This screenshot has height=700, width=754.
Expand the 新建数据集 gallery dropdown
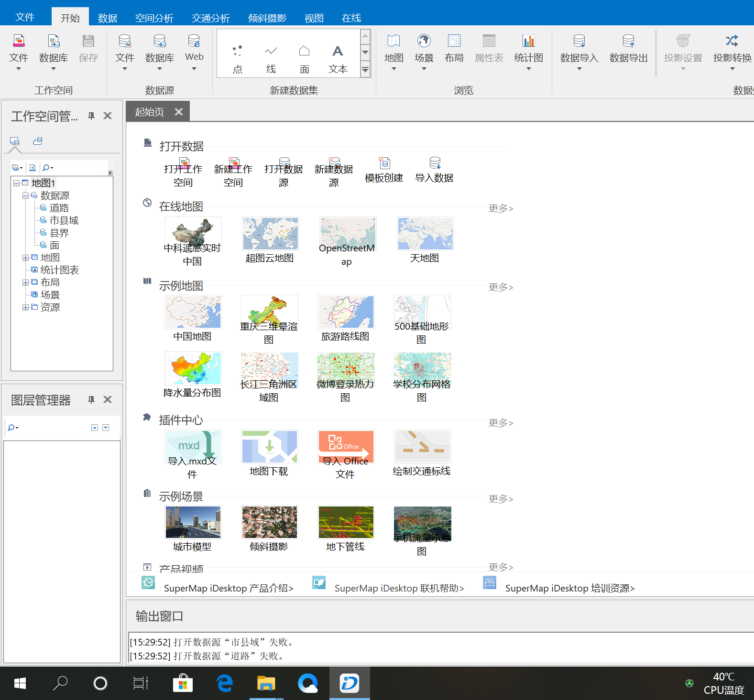[365, 70]
